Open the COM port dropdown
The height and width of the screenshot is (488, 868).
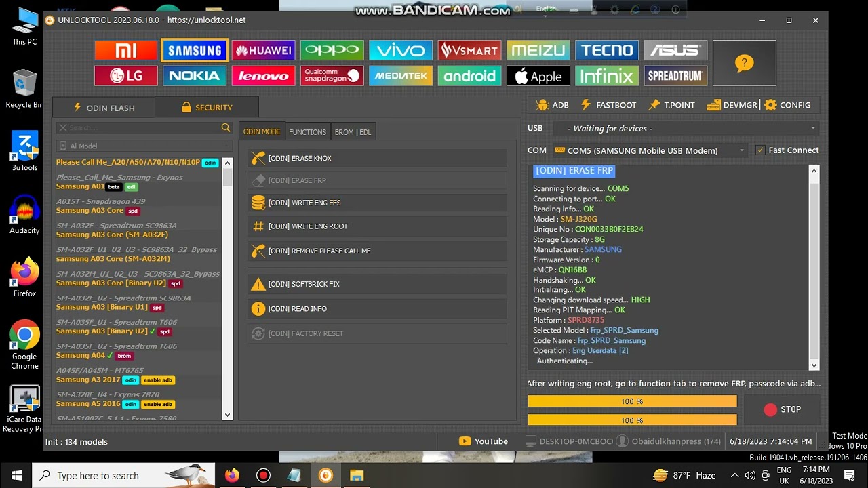650,150
